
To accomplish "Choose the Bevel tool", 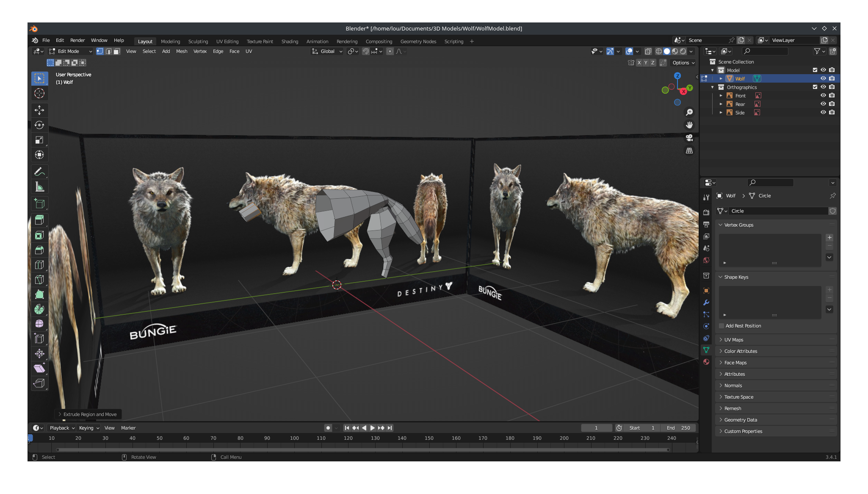I will [x=39, y=250].
